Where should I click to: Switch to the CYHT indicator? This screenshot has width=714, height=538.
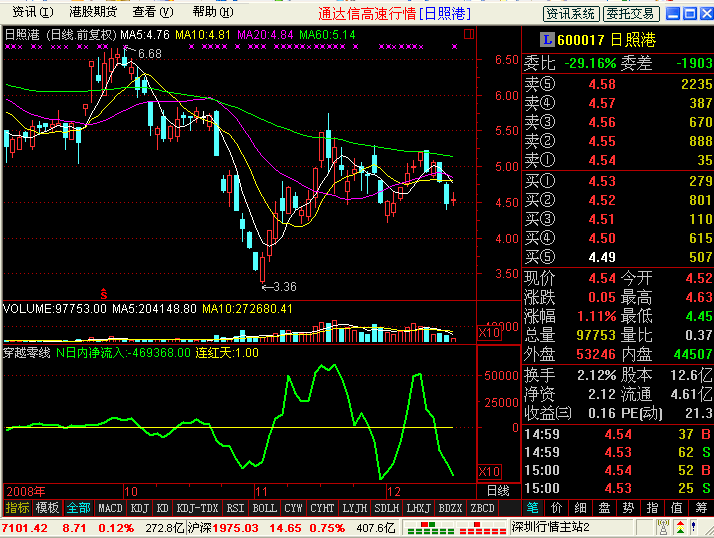[x=322, y=508]
